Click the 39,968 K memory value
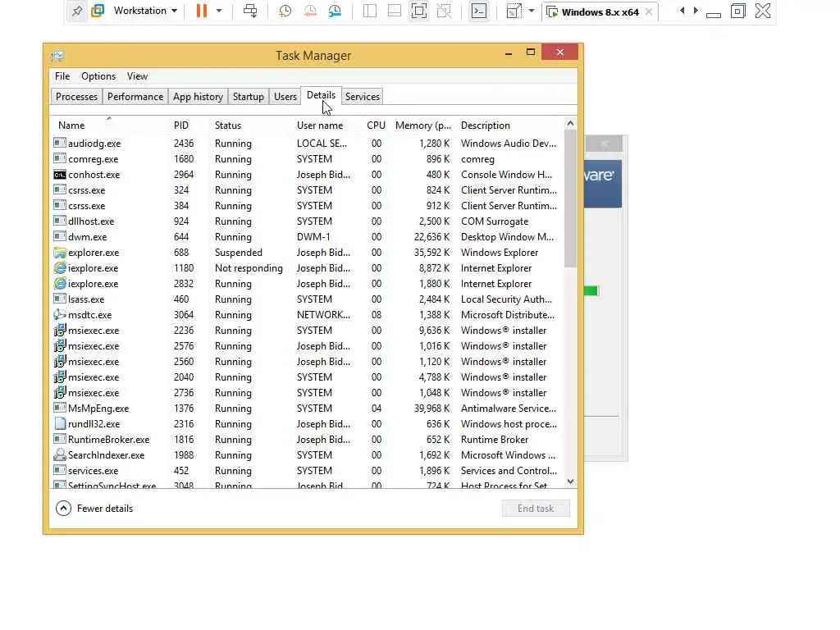This screenshot has height=630, width=840. point(431,409)
